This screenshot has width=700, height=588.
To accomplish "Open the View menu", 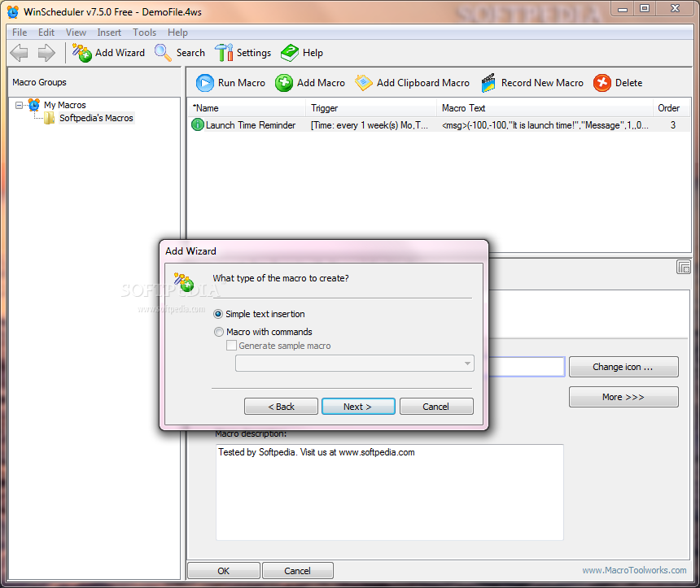I will [76, 33].
